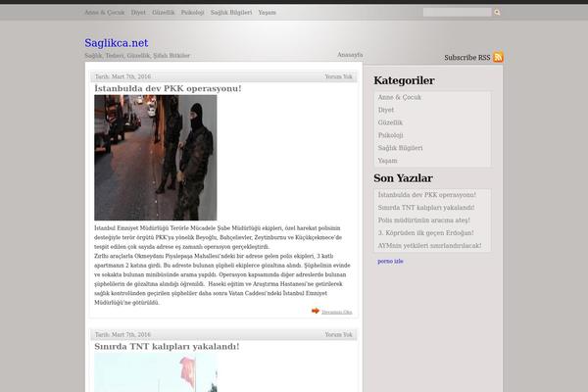Open Sağlık Bilgileri in top navigation
Screen dimensions: 588x392
click(x=231, y=13)
